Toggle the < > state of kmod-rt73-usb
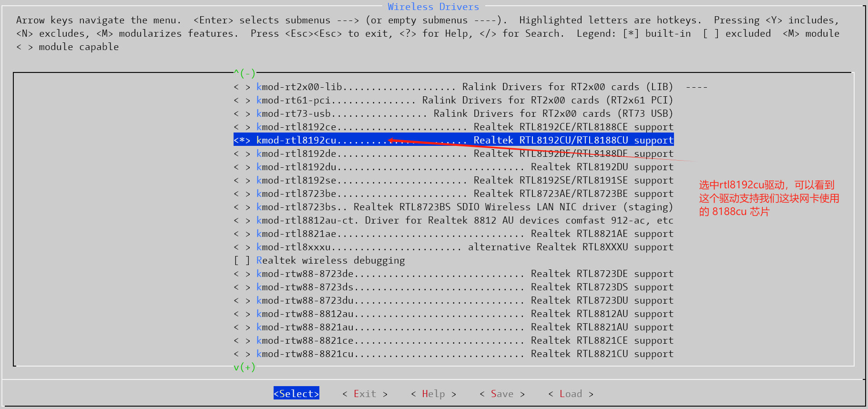 pyautogui.click(x=242, y=113)
